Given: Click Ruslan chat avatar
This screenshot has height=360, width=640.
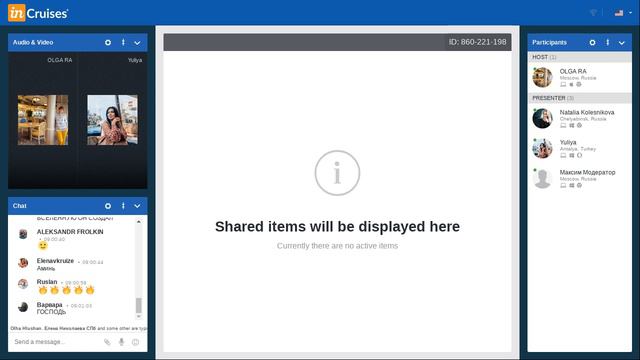Looking at the screenshot, I should point(23,284).
